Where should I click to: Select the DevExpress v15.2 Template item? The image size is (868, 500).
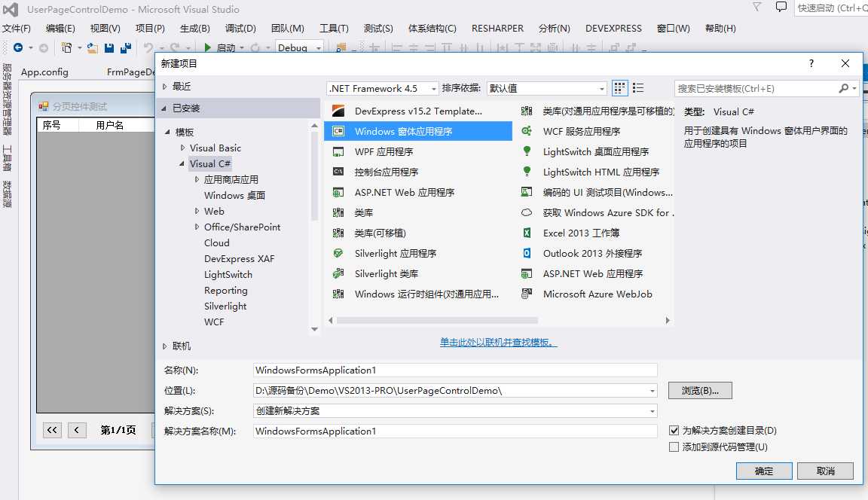click(418, 111)
